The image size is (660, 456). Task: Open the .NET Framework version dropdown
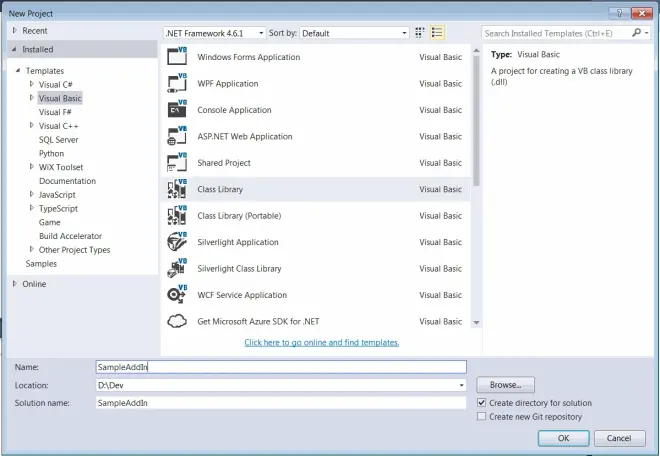pos(213,33)
